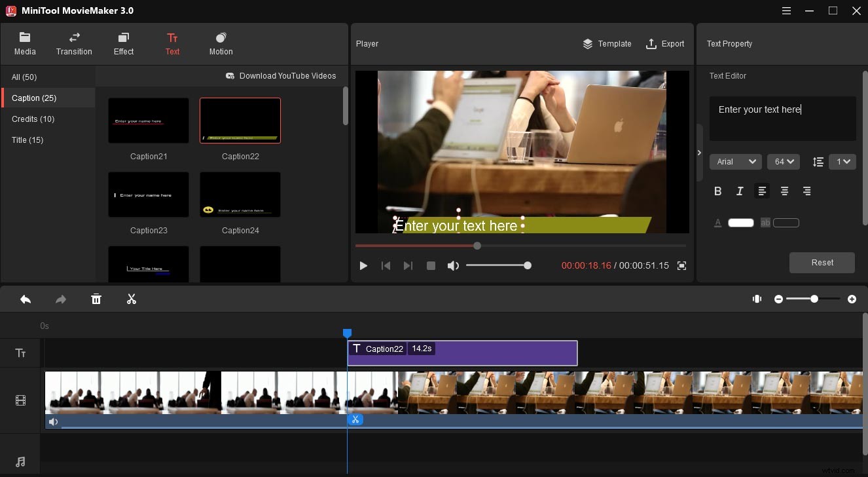The height and width of the screenshot is (477, 868).
Task: Switch to the Caption (25) category
Action: [x=33, y=98]
